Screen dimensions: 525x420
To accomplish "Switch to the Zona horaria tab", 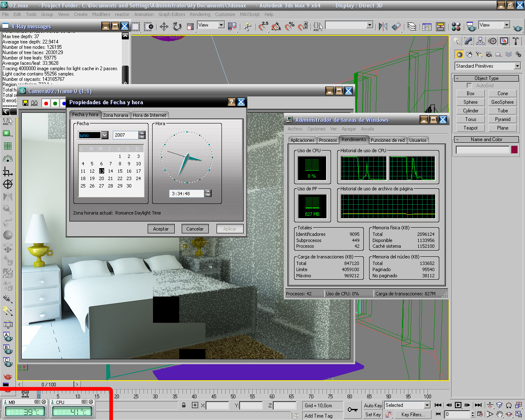I will (x=115, y=115).
